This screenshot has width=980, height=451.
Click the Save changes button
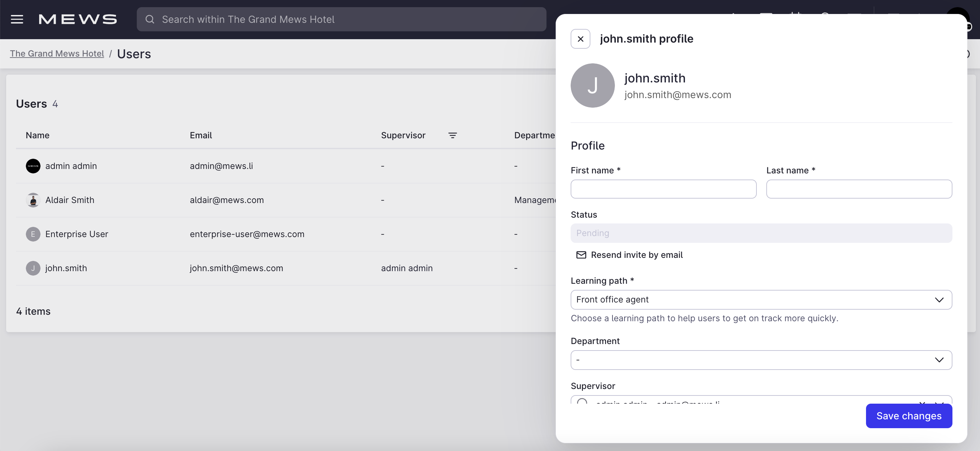[x=909, y=416]
